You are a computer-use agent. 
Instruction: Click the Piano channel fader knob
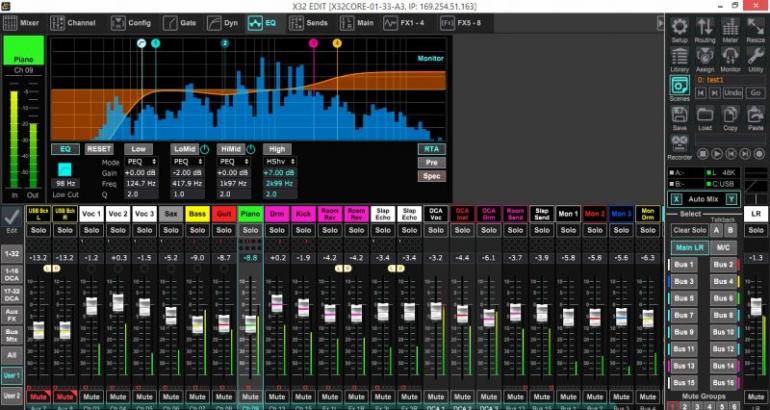250,324
